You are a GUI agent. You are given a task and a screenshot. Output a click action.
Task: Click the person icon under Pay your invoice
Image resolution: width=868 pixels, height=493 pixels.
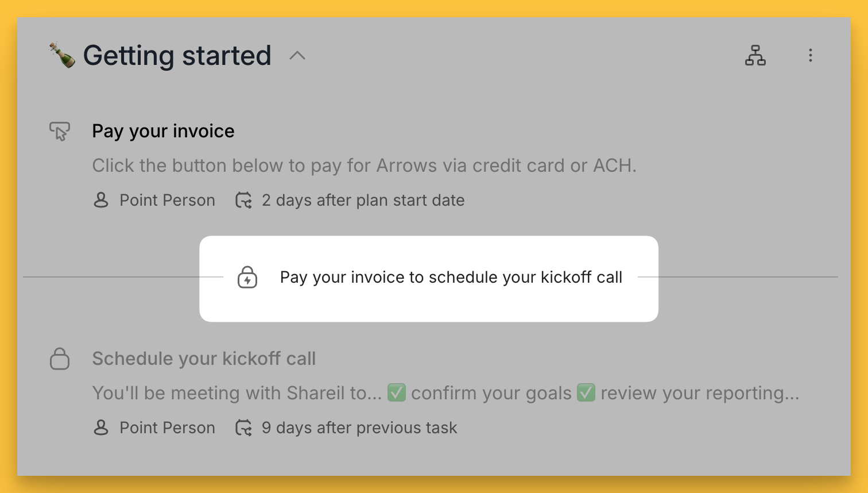click(101, 201)
